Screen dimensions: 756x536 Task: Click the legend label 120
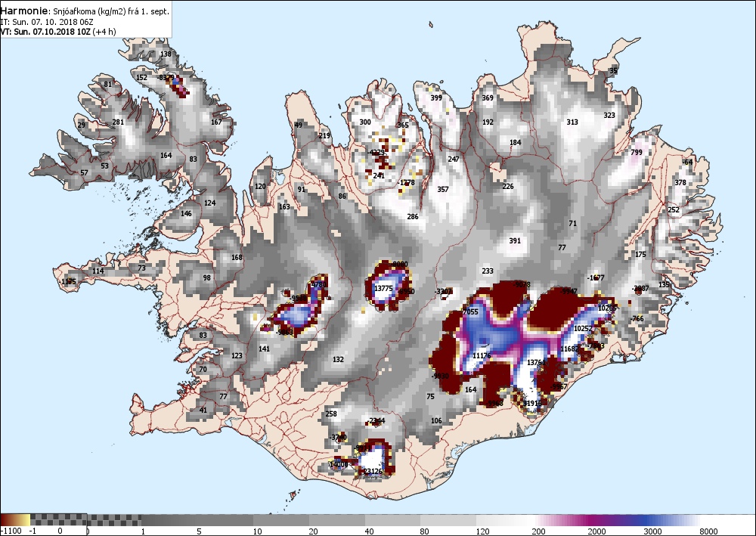coord(482,531)
